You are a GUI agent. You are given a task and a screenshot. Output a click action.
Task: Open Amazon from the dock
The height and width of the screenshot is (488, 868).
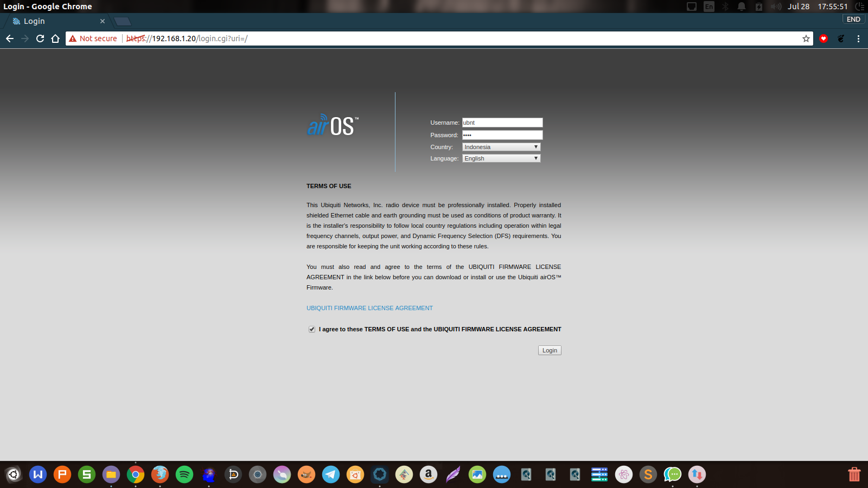click(429, 474)
